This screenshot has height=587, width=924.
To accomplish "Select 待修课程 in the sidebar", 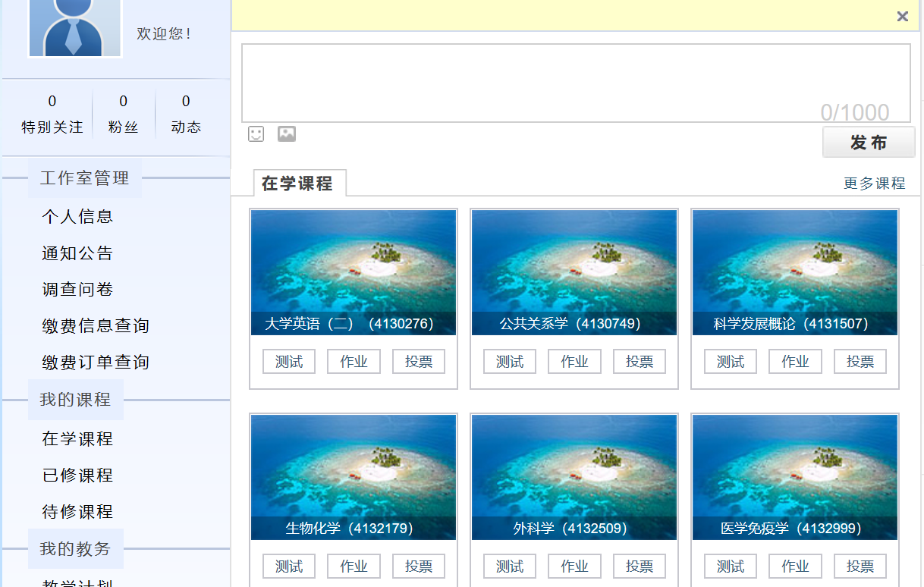I will click(77, 512).
